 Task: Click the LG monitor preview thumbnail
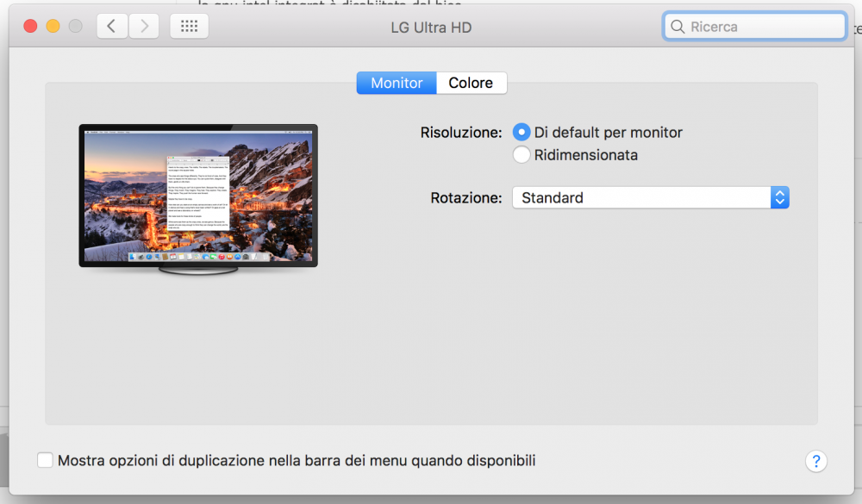click(198, 199)
